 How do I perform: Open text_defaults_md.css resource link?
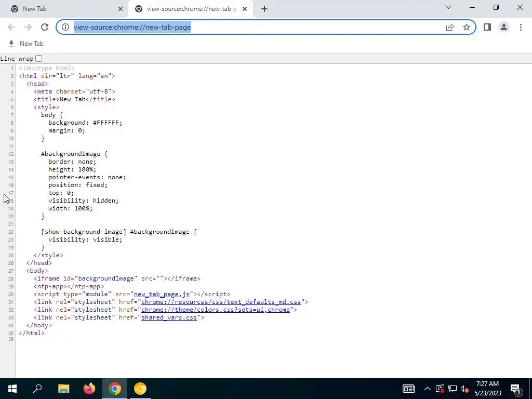click(x=221, y=302)
